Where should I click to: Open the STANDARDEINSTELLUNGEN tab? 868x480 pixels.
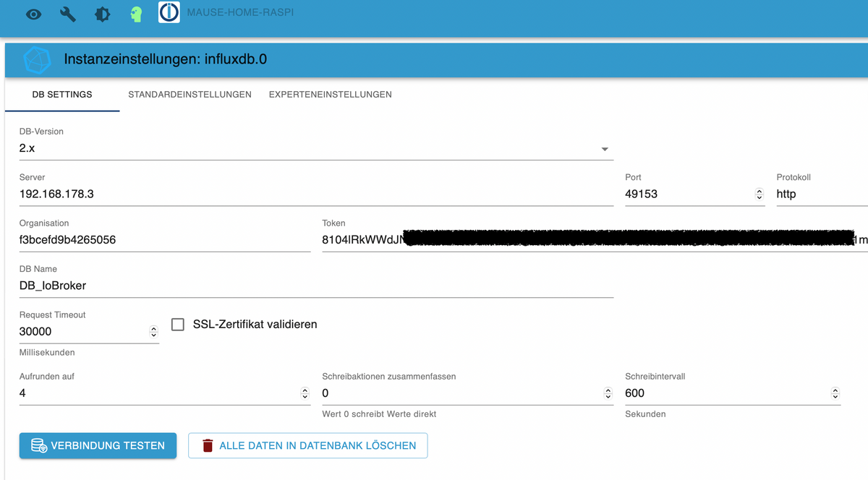pos(190,95)
